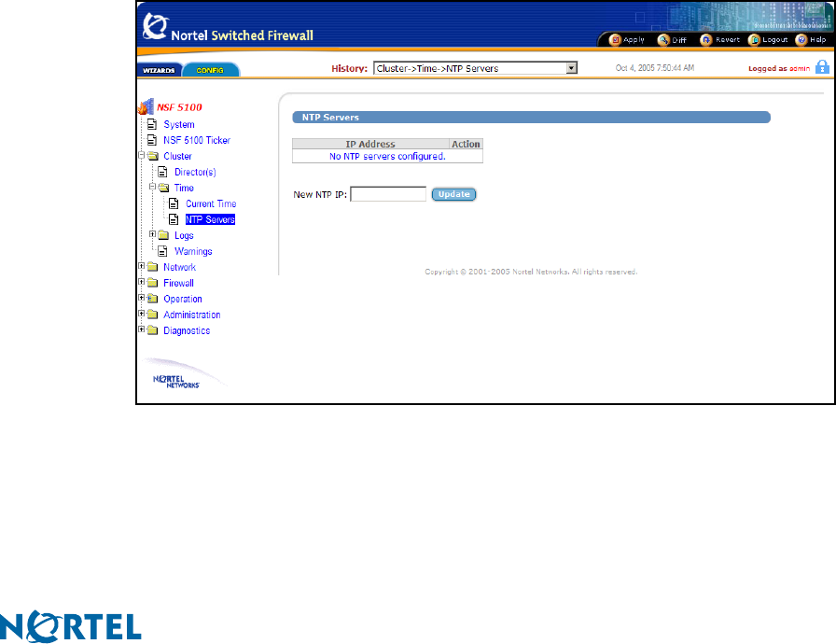Expand the Logs tree node
The height and width of the screenshot is (644, 836).
coord(152,234)
